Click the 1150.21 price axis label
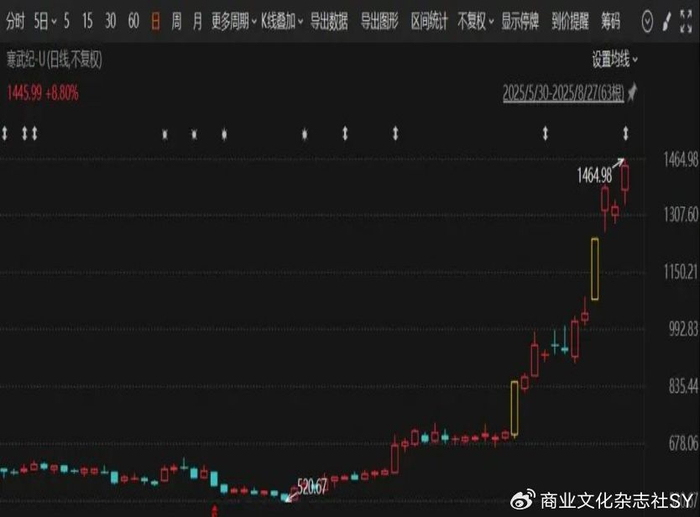The width and height of the screenshot is (700, 517). (x=680, y=271)
